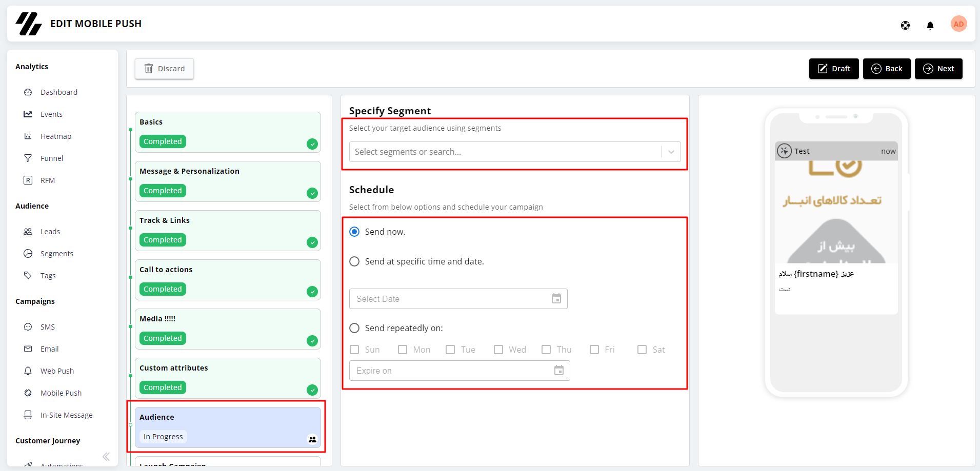
Task: Check the Fri day checkbox
Action: pos(594,350)
